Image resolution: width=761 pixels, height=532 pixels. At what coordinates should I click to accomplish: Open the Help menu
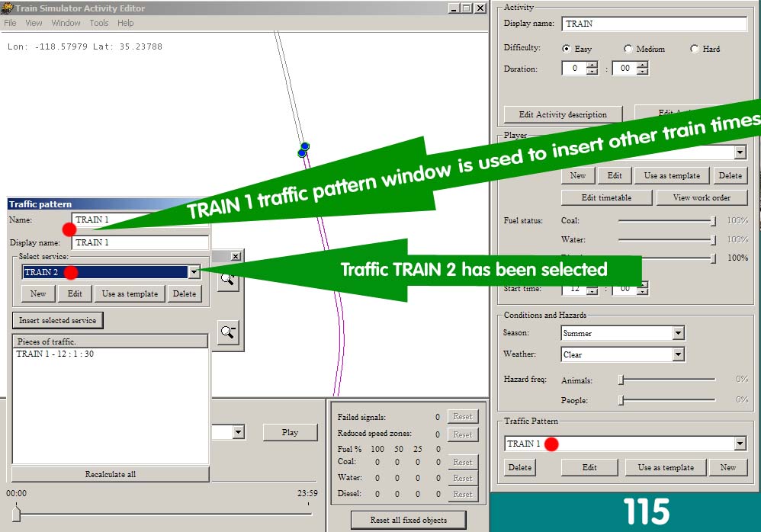125,23
